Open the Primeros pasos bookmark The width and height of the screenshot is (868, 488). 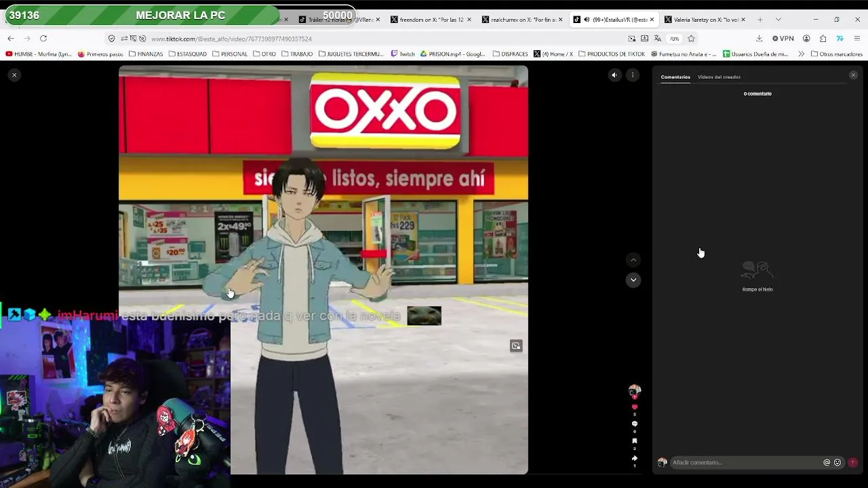(x=100, y=54)
